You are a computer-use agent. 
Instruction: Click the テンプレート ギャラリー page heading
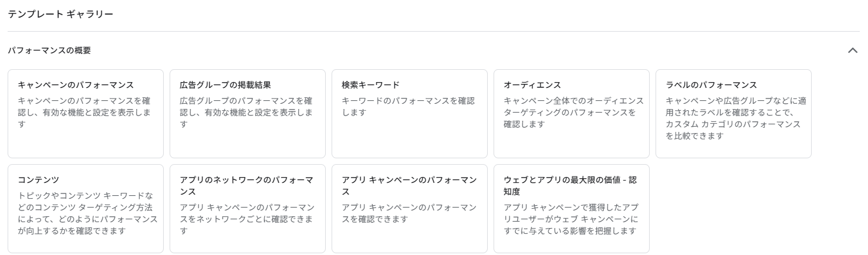(x=60, y=13)
